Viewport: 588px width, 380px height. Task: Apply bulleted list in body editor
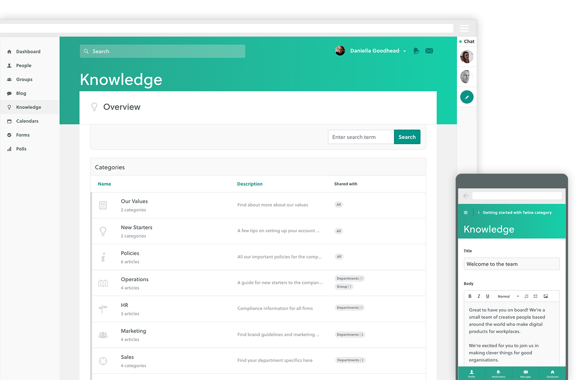(535, 296)
